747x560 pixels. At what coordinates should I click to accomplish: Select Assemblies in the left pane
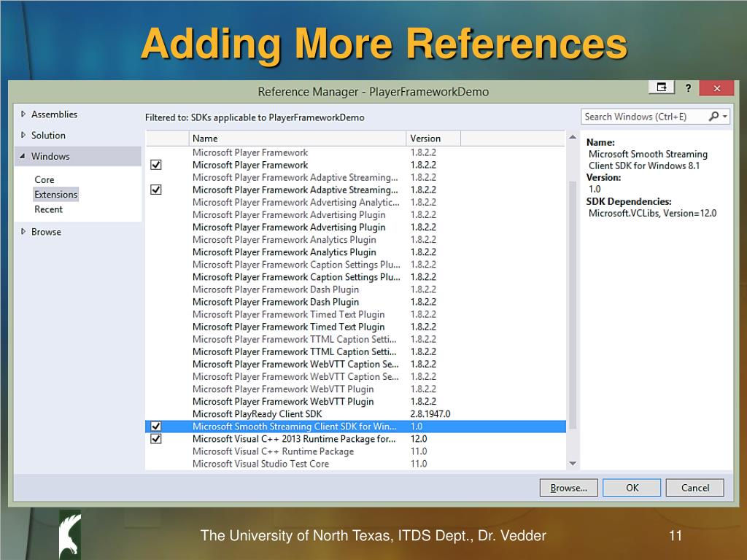(x=54, y=114)
